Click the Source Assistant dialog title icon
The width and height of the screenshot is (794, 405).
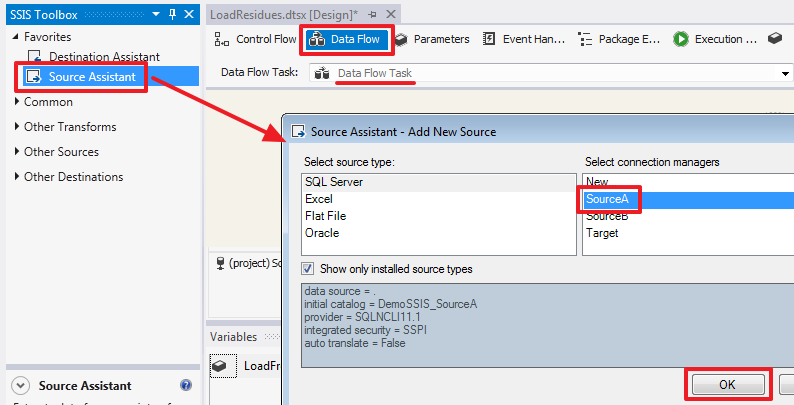(299, 132)
